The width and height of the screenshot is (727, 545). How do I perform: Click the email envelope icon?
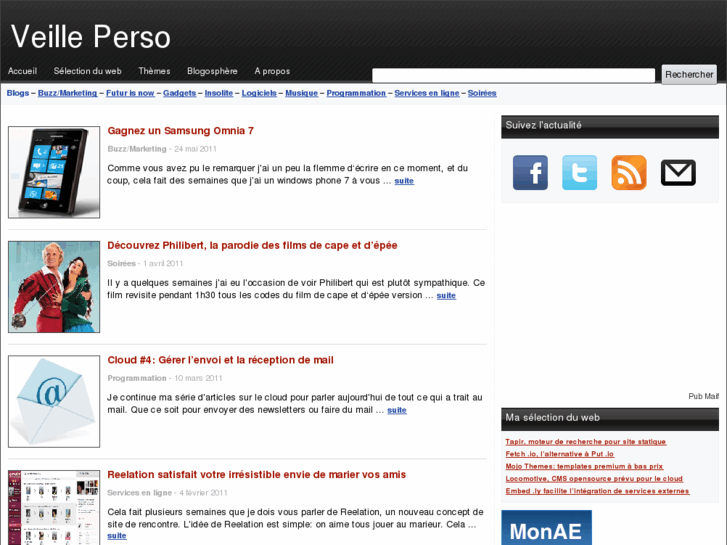(x=678, y=173)
